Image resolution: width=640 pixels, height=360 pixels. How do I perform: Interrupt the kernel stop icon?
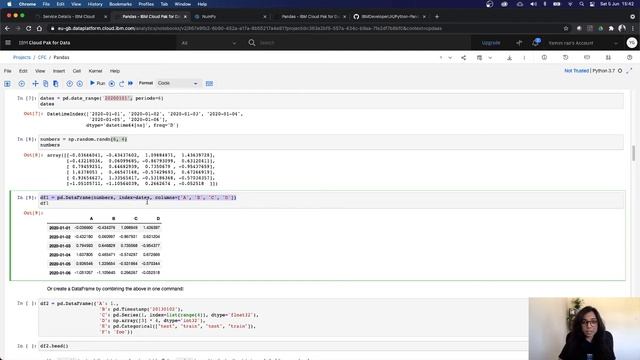[112, 83]
